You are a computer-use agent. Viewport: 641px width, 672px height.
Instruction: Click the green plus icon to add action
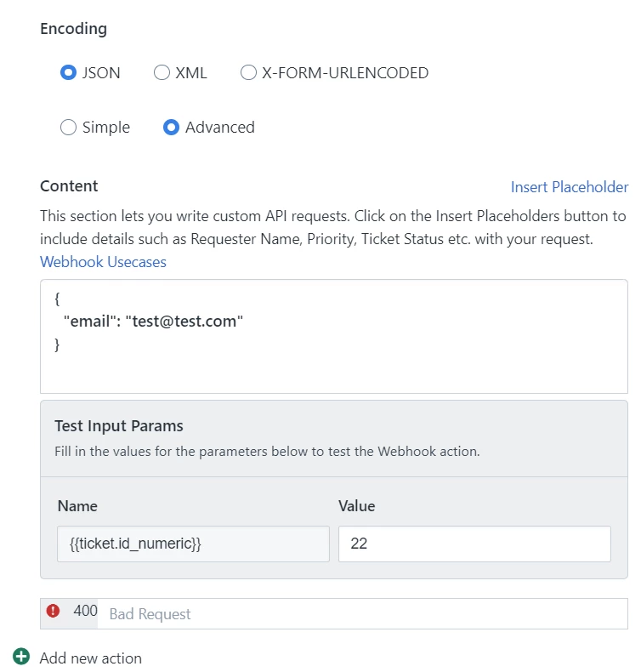tap(21, 657)
